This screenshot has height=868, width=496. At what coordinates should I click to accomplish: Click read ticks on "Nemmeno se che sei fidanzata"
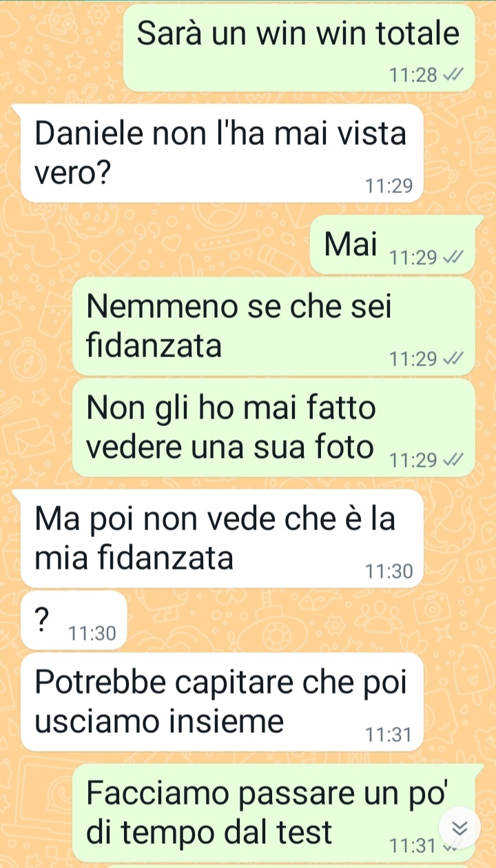tap(453, 359)
